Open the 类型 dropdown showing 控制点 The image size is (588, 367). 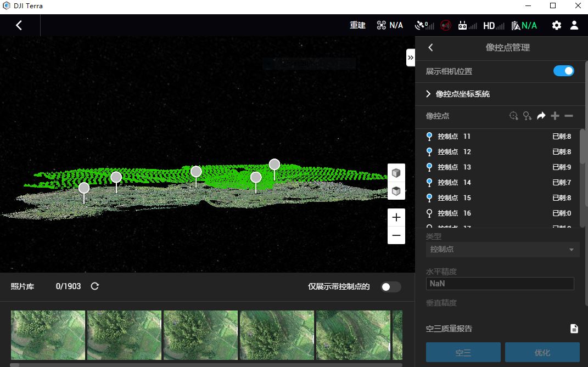point(502,249)
